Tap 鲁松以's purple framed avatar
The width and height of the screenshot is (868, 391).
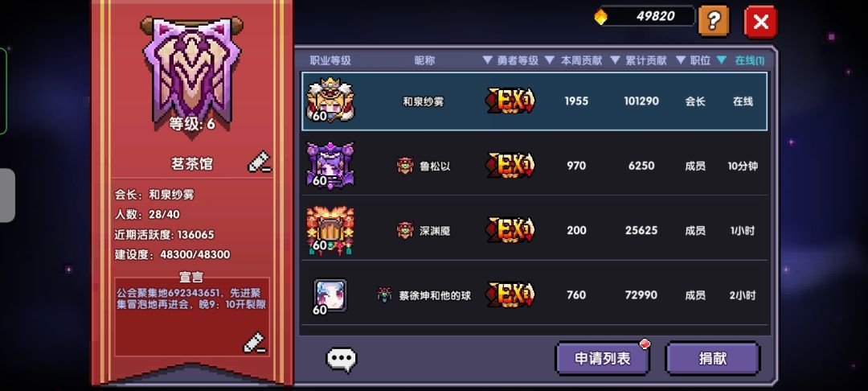pyautogui.click(x=330, y=165)
